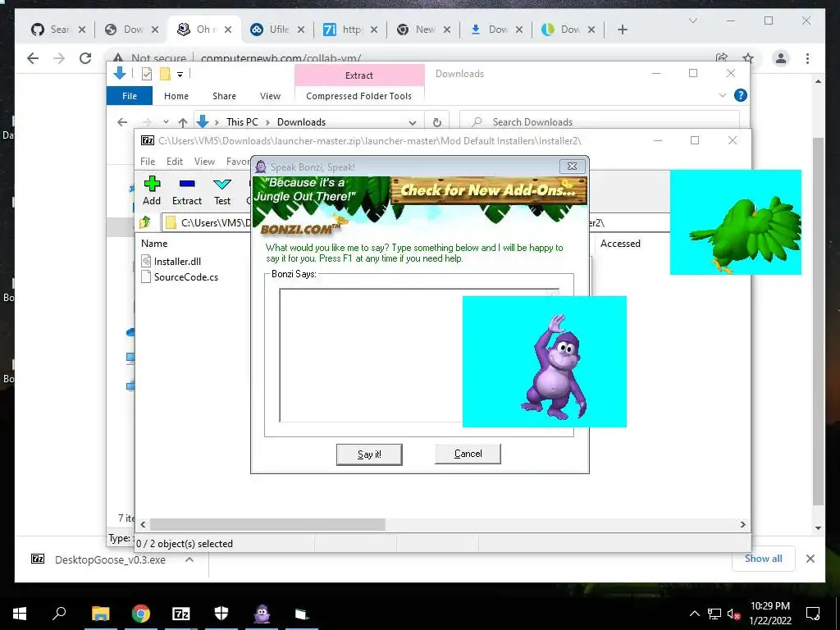Click Chrome share page icon
The width and height of the screenshot is (840, 630).
[x=722, y=58]
